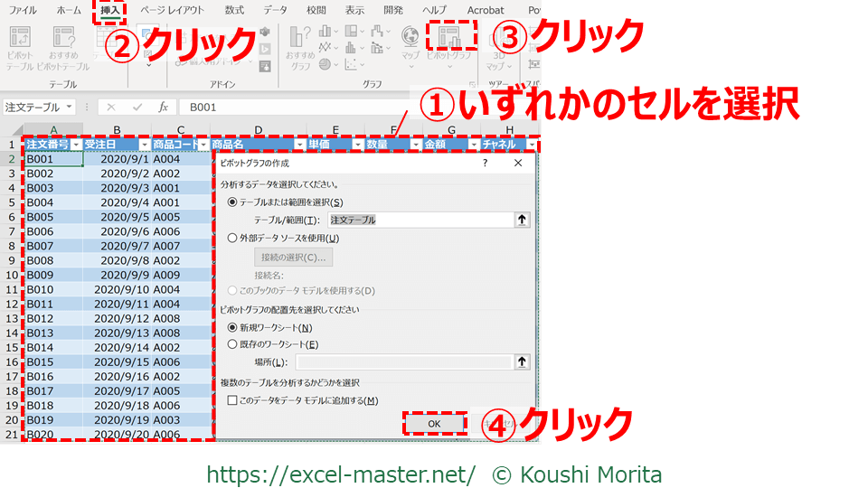Open the 注文番号 column filter dropdown
The width and height of the screenshot is (868, 488).
point(76,145)
